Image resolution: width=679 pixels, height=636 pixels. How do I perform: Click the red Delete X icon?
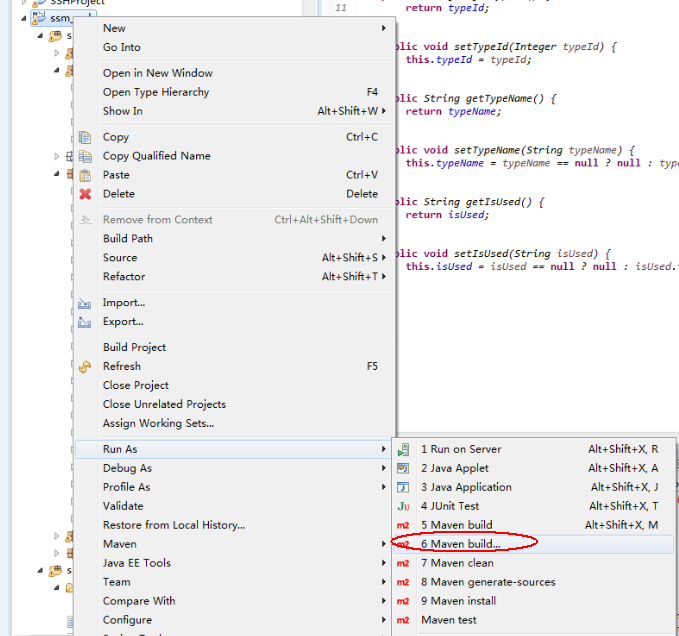pos(85,194)
